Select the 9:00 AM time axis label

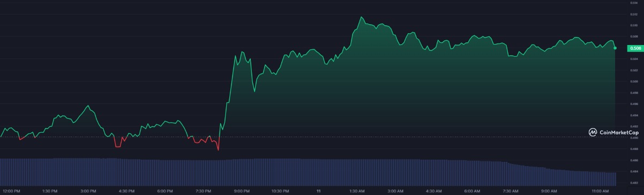(x=549, y=191)
